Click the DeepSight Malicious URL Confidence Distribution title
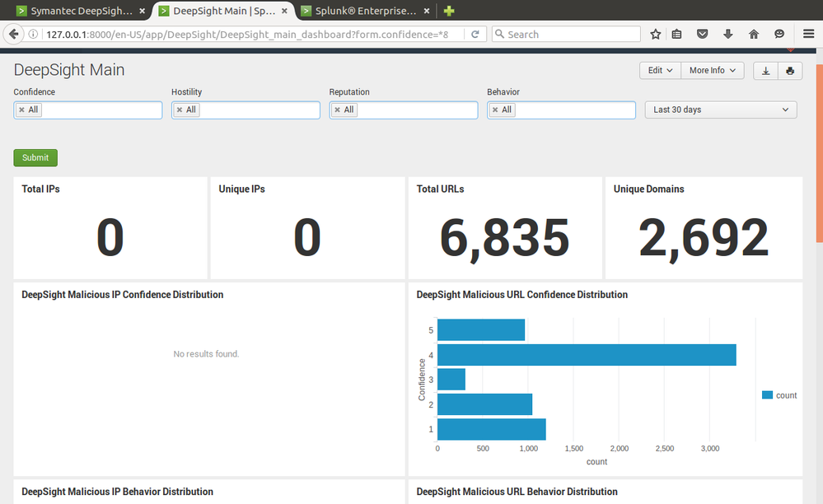The width and height of the screenshot is (823, 504). (x=521, y=295)
